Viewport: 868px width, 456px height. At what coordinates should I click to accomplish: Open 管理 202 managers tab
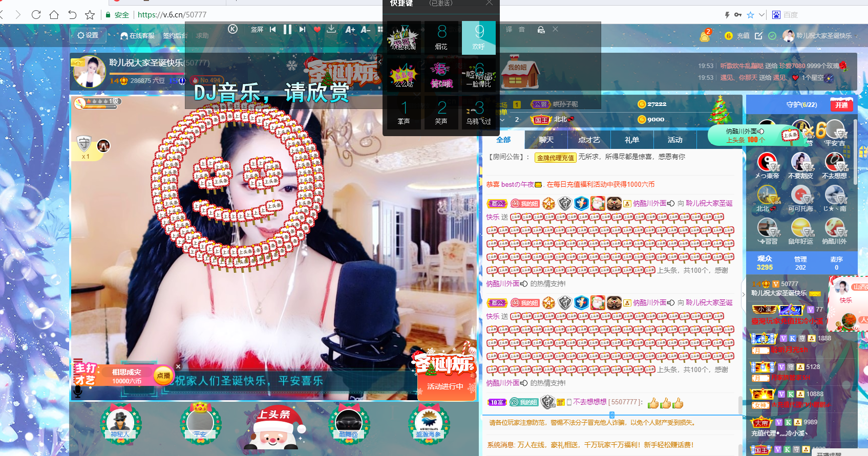[x=800, y=263]
